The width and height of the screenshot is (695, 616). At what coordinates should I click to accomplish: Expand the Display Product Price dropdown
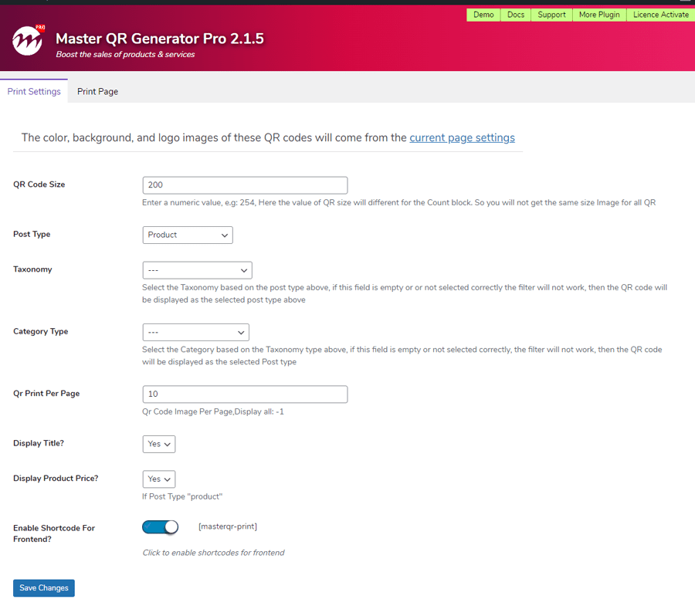pos(159,479)
